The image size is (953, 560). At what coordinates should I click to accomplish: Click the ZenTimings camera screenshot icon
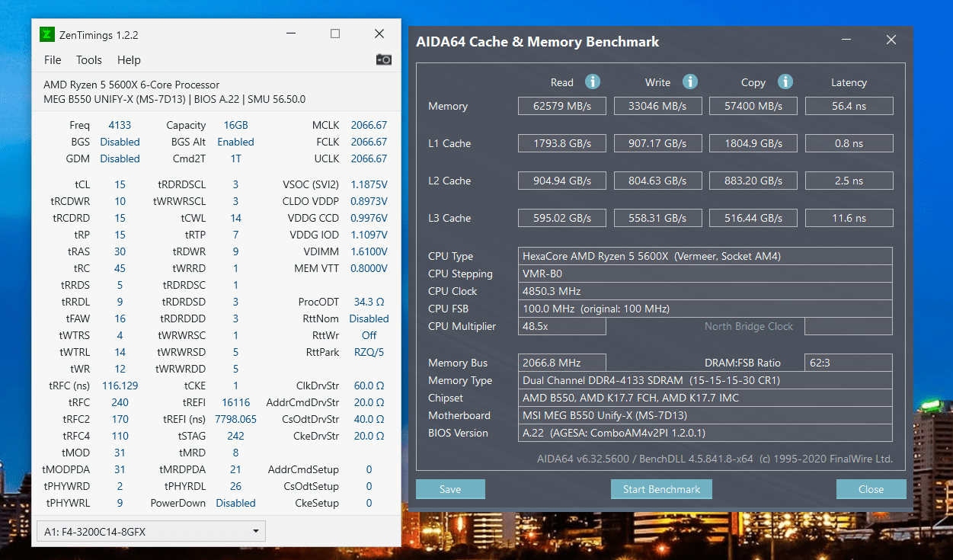tap(384, 59)
